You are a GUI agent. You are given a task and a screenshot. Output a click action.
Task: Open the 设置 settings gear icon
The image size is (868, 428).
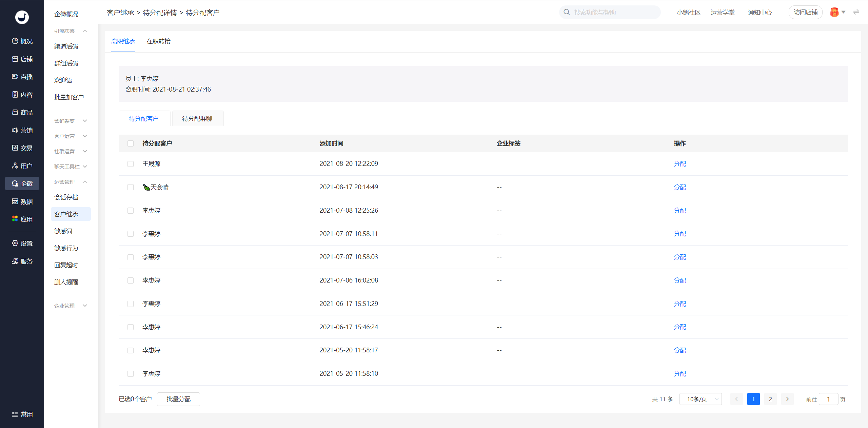point(15,243)
